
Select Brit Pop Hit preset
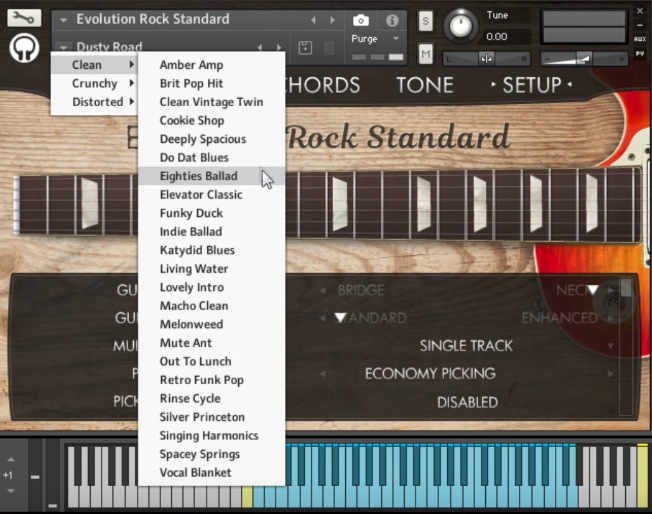tap(211, 83)
